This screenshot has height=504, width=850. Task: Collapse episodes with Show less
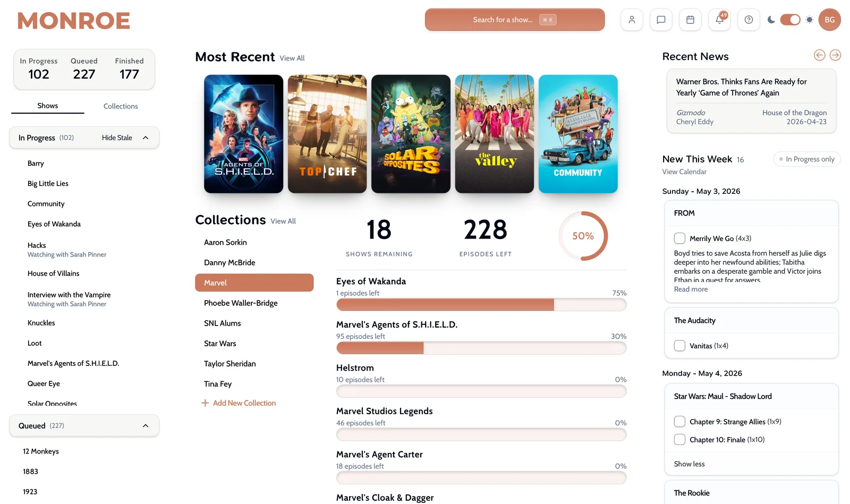pos(689,464)
